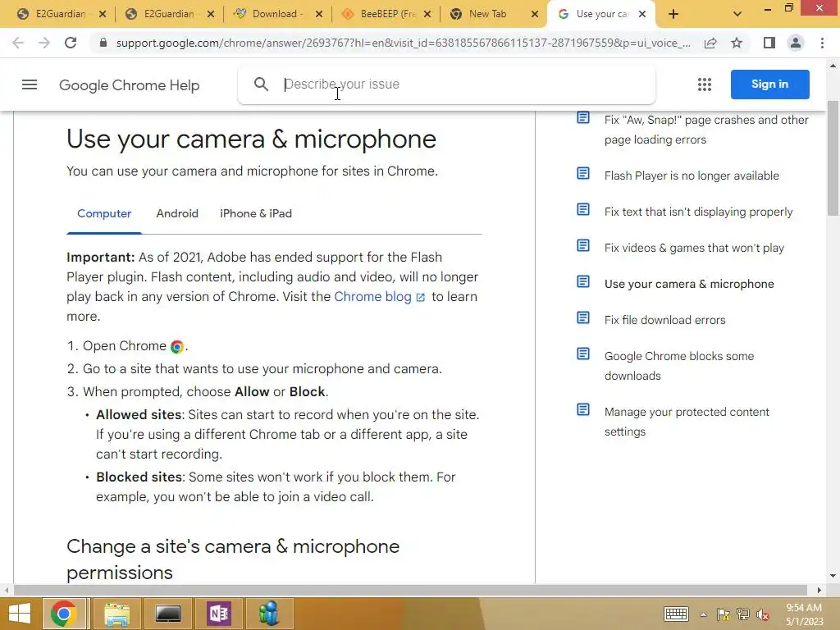This screenshot has width=840, height=630.
Task: View site information lock icon
Action: click(x=103, y=43)
